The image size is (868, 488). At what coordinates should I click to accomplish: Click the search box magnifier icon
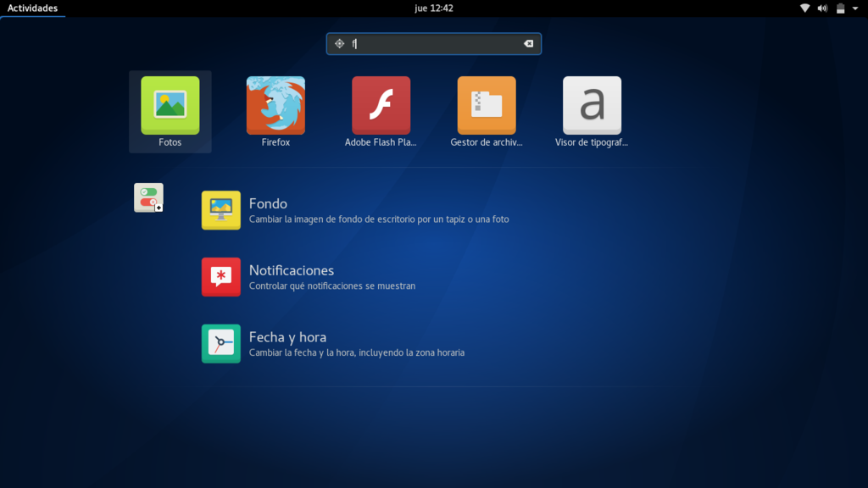[x=339, y=44]
